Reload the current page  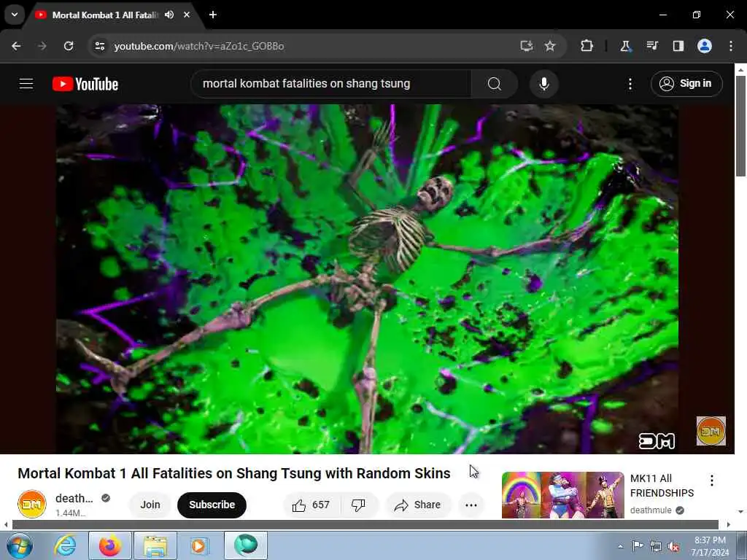pos(69,46)
